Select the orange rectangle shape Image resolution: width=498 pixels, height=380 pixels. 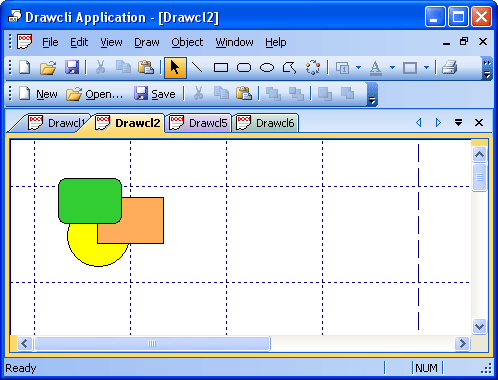coord(143,220)
